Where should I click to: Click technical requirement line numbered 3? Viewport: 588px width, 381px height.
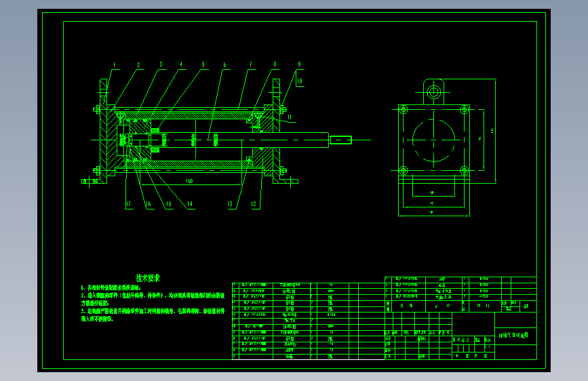153,315
